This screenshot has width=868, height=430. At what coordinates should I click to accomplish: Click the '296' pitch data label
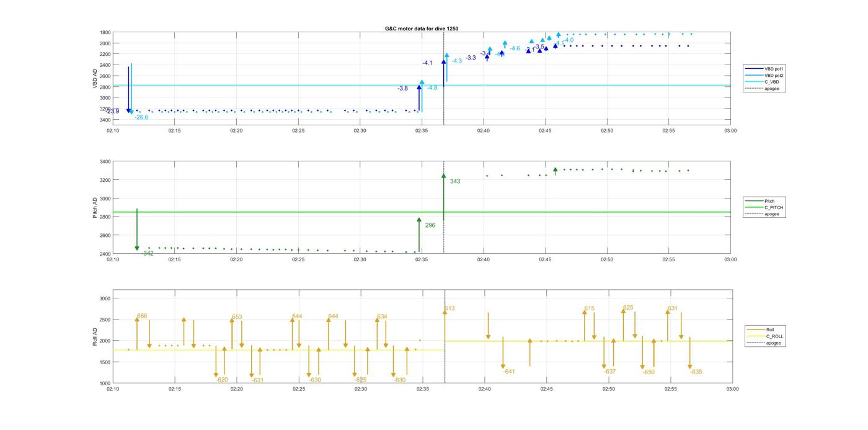pyautogui.click(x=430, y=226)
